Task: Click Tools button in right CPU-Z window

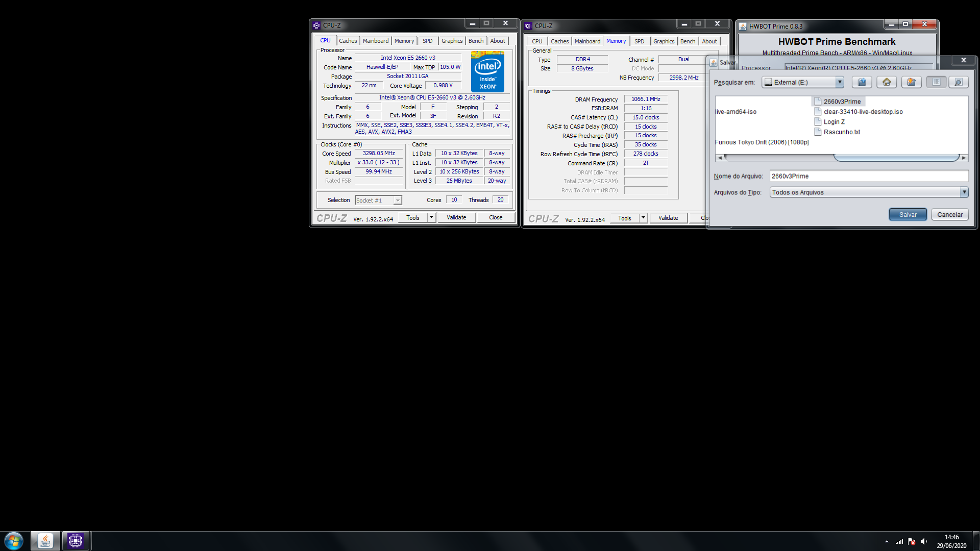Action: coord(625,218)
